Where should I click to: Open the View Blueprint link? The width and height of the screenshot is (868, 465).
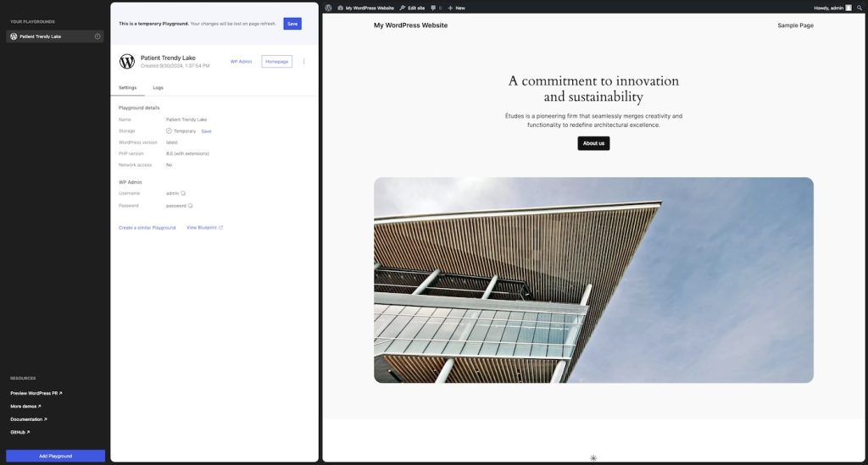coord(204,228)
